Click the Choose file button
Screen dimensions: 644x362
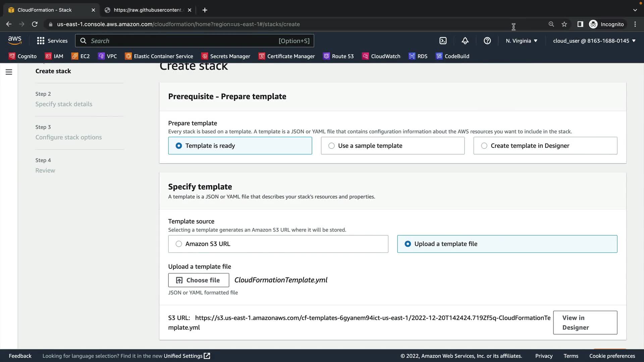[199, 280]
